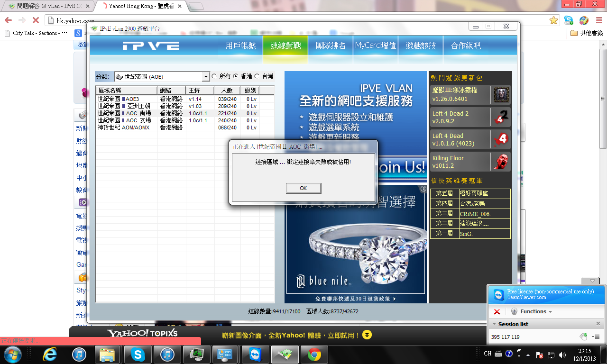Select the 合作網吧 tab

[x=466, y=46]
